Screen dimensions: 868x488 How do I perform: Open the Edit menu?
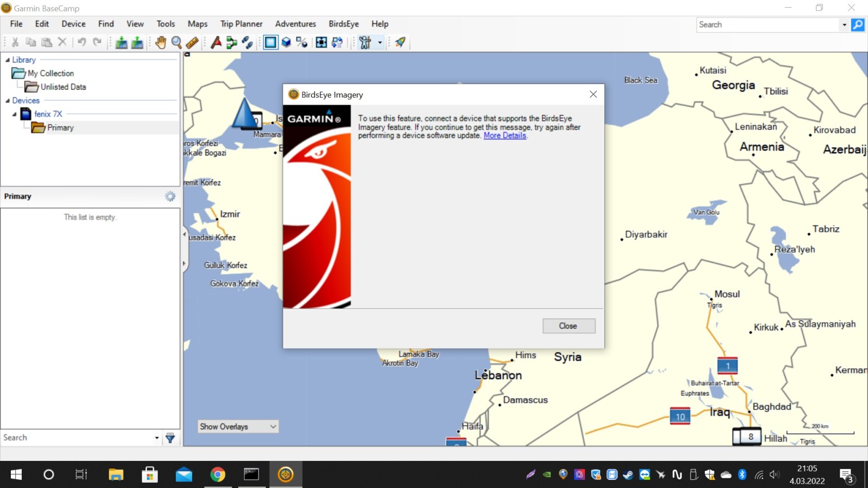42,24
